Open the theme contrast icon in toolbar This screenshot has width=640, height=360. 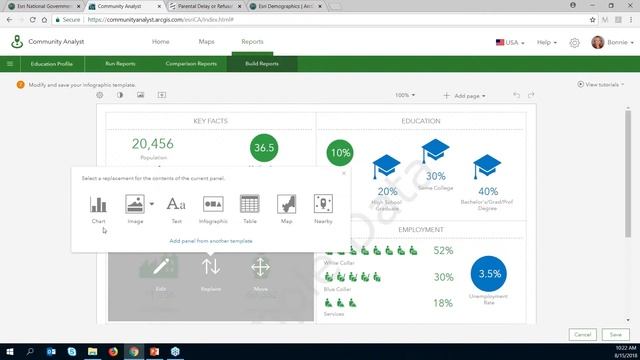(120, 95)
